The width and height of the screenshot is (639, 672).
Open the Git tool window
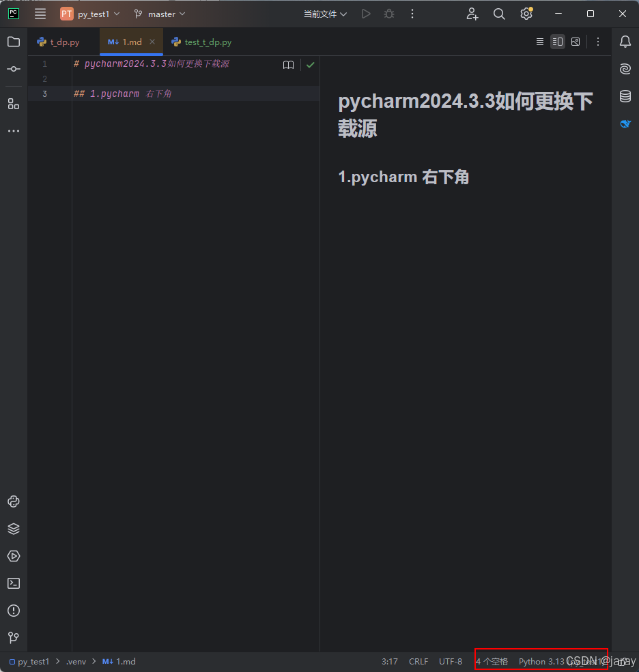[x=14, y=638]
